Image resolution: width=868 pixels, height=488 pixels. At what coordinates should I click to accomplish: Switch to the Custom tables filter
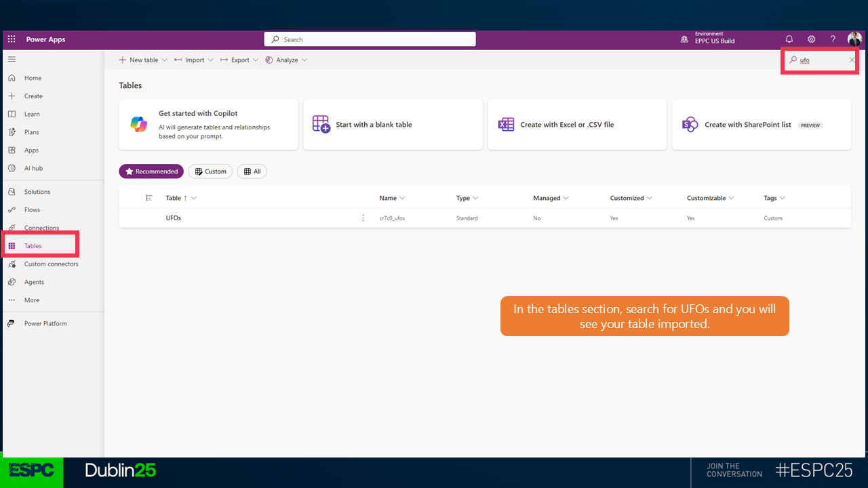tap(210, 171)
